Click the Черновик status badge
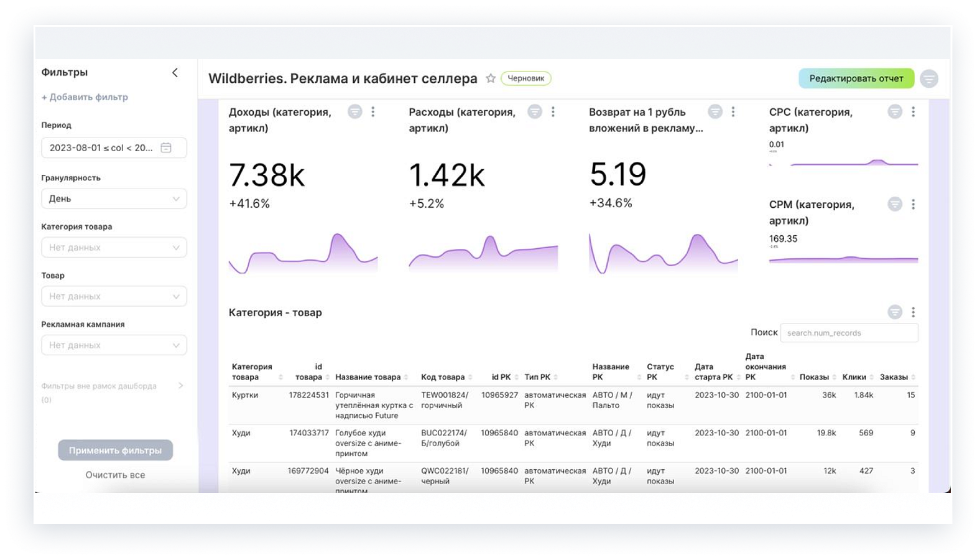This screenshot has width=980, height=560. coord(526,78)
